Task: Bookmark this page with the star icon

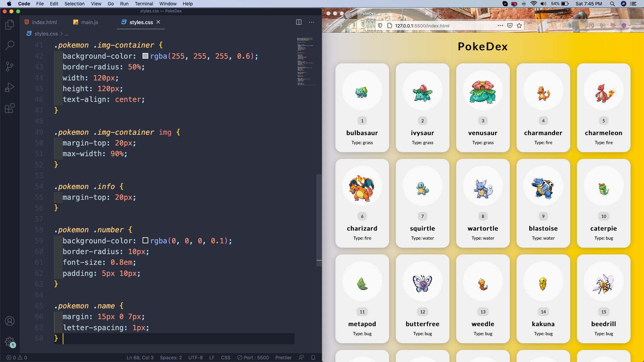Action: (519, 25)
